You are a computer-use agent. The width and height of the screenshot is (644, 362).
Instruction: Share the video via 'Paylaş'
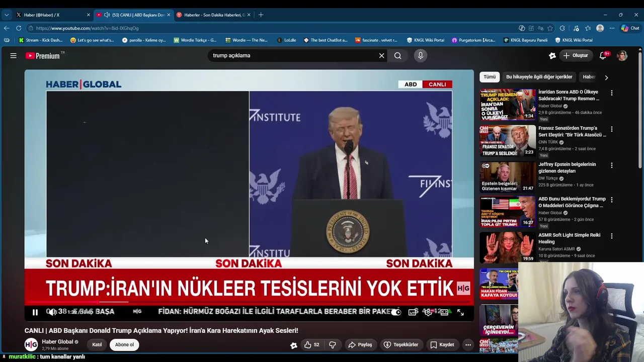click(360, 345)
